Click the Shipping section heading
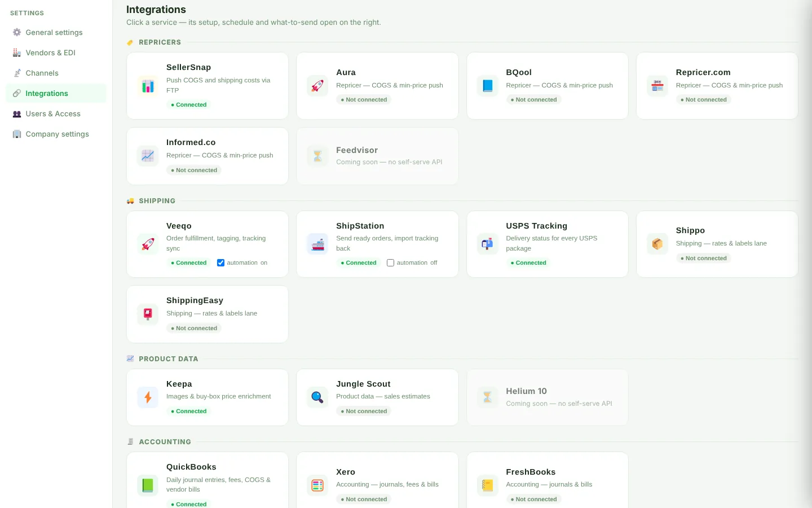This screenshot has height=508, width=812. pos(157,201)
